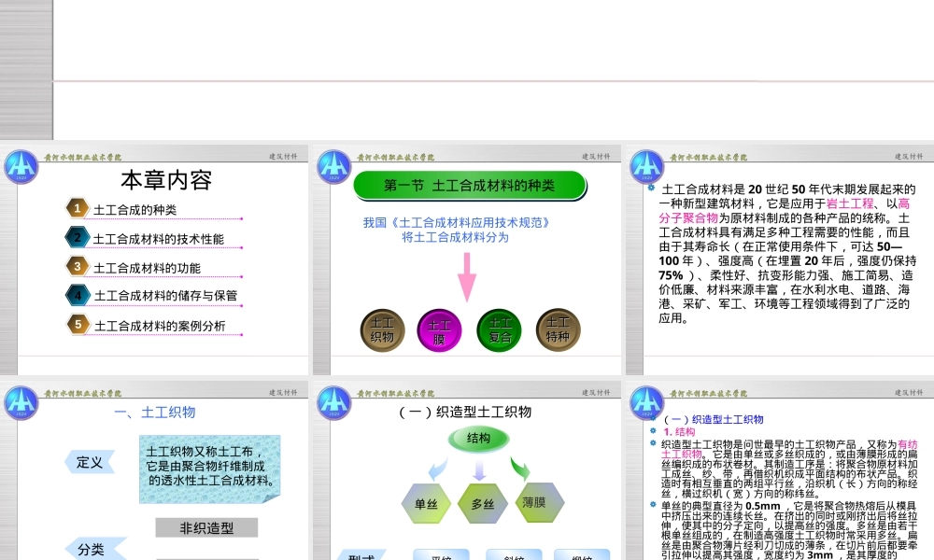Click the pink downward arrow on the 第一节 slide

pos(467,276)
